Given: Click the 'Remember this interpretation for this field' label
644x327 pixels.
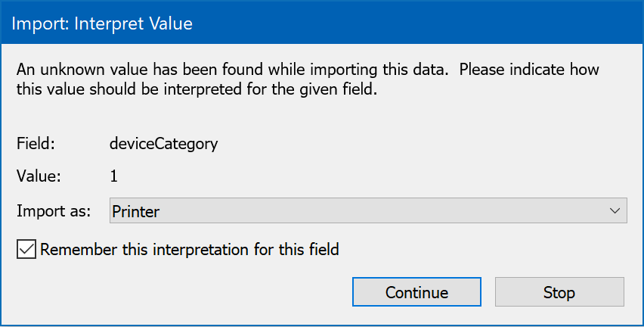Looking at the screenshot, I should tap(189, 249).
